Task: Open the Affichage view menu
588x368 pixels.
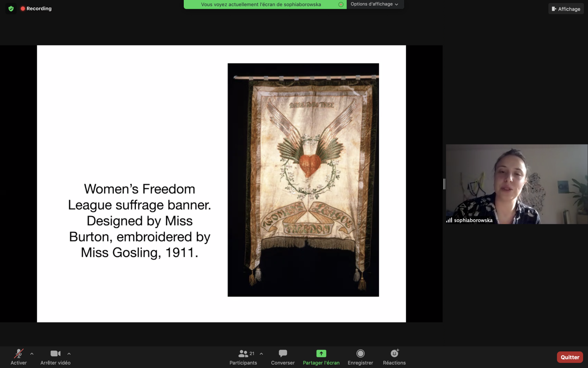Action: point(566,9)
